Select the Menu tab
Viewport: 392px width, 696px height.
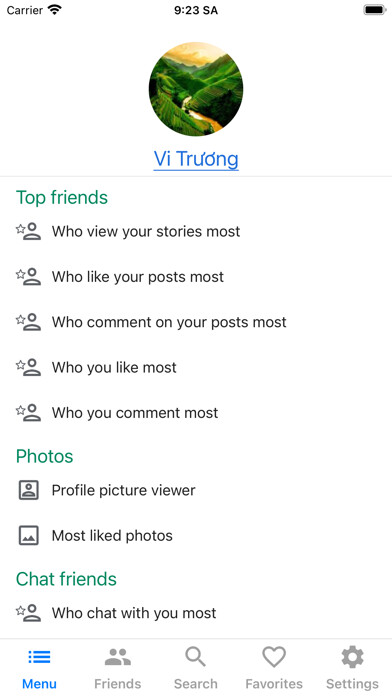pyautogui.click(x=39, y=667)
